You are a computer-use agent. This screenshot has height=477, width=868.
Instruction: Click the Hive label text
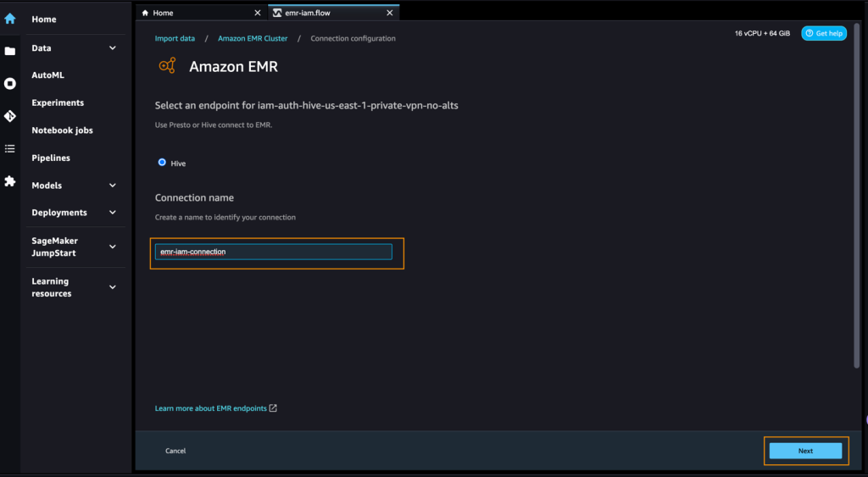(178, 164)
